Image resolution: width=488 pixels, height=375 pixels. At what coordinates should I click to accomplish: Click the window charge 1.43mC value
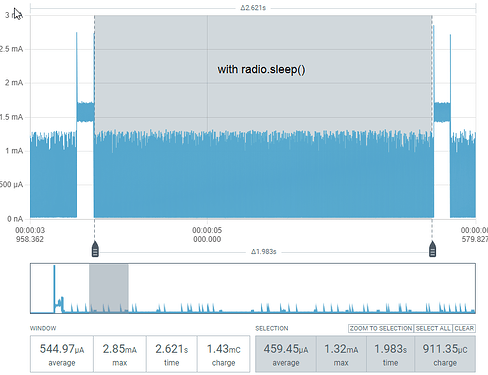coord(223,349)
